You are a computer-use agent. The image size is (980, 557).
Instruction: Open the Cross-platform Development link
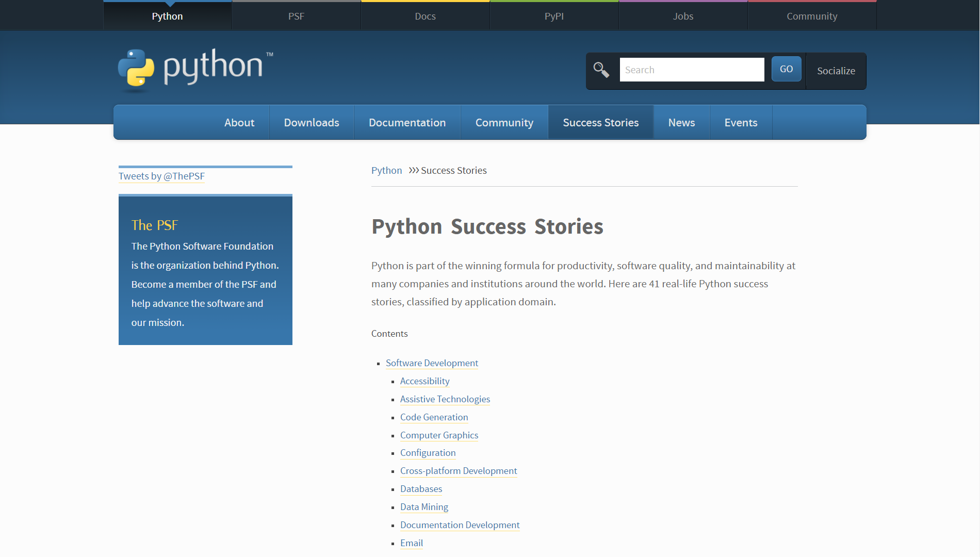[459, 471]
